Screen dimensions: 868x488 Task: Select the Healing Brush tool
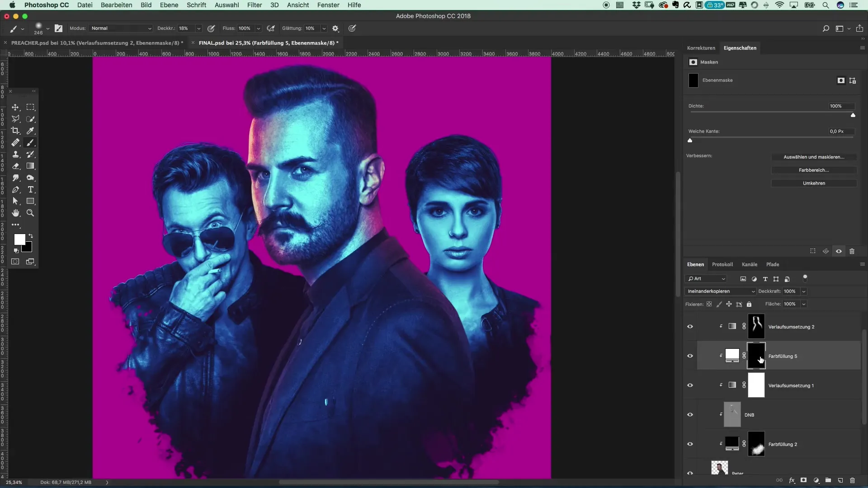pos(15,142)
